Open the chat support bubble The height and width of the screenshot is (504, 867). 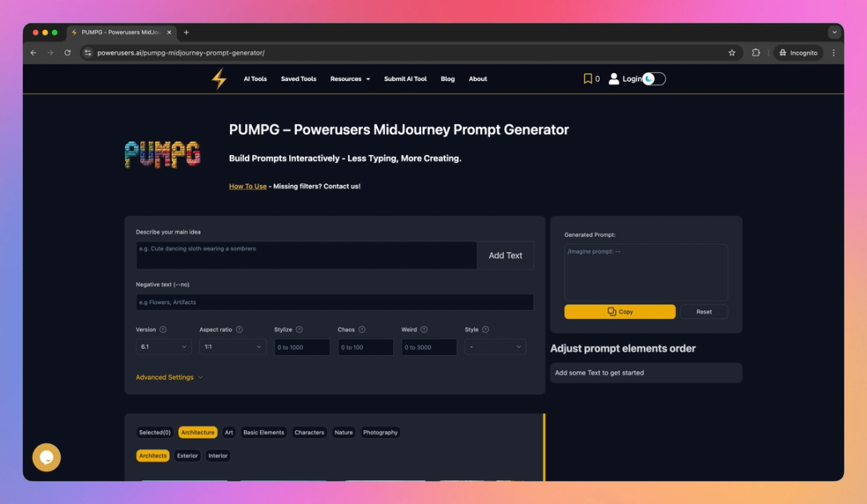pyautogui.click(x=46, y=458)
